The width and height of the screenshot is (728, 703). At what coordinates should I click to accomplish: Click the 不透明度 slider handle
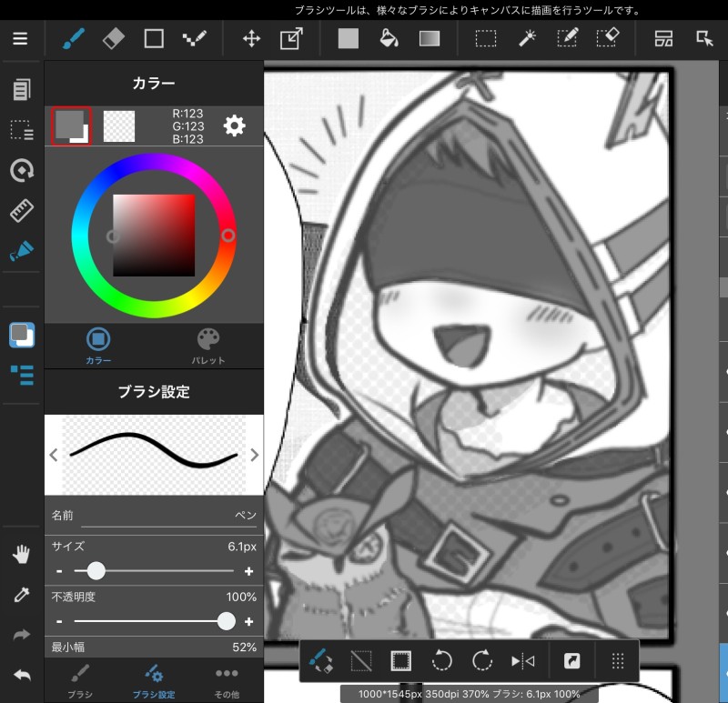[x=226, y=621]
